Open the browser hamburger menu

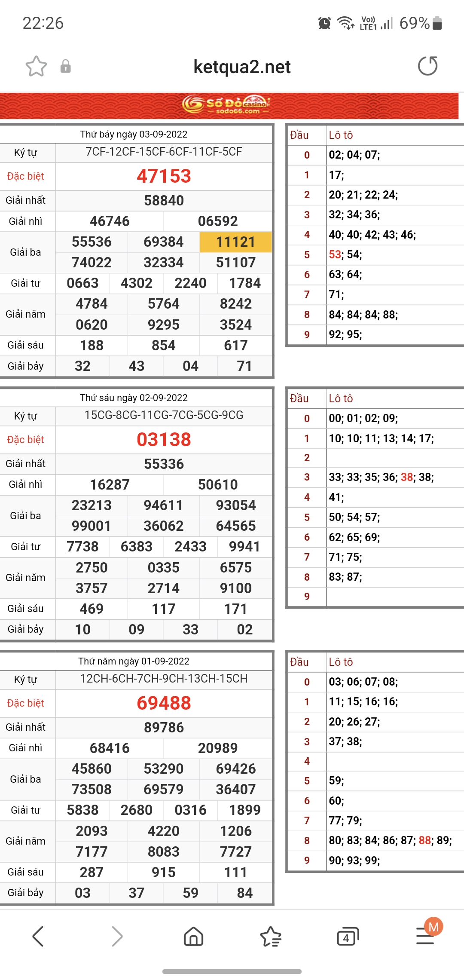tap(425, 936)
